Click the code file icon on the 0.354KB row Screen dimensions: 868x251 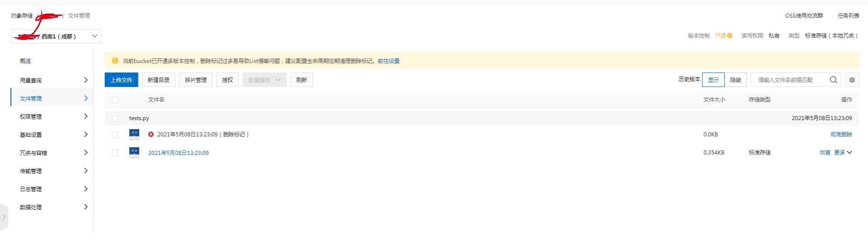pyautogui.click(x=134, y=152)
